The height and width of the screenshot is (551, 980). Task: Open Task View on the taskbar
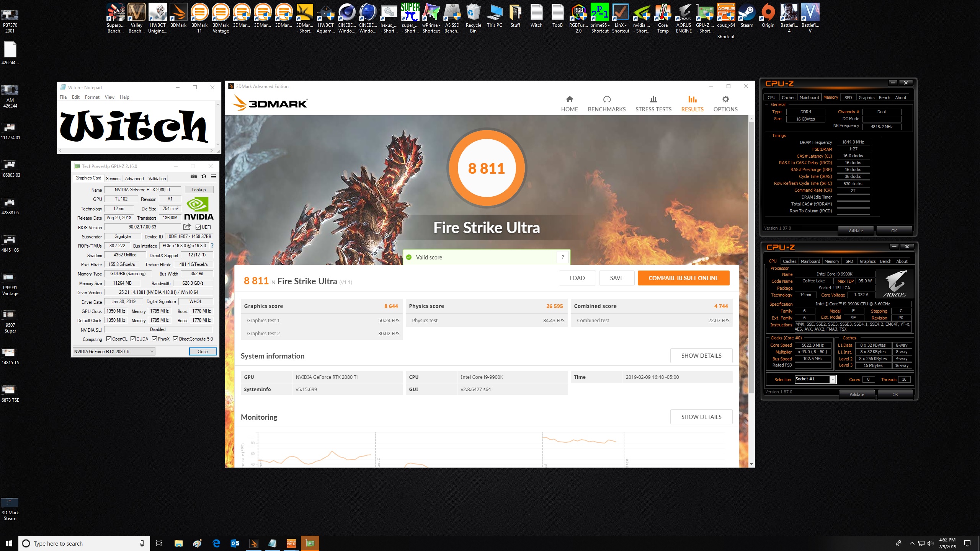pos(159,543)
